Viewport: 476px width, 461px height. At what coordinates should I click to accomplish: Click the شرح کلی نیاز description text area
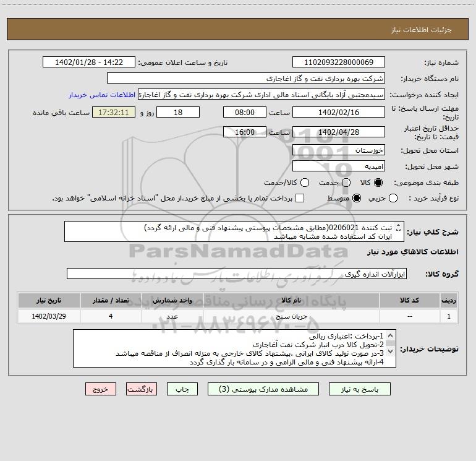pyautogui.click(x=234, y=231)
